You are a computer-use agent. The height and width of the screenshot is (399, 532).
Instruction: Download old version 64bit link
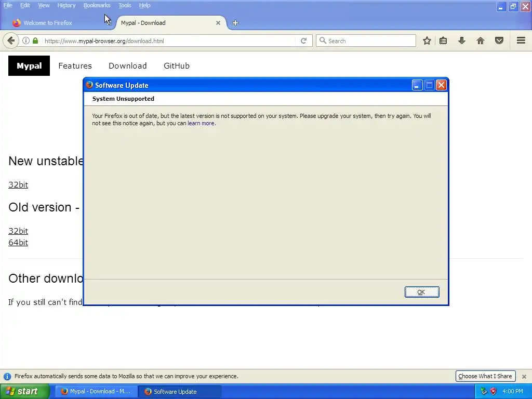tap(18, 242)
